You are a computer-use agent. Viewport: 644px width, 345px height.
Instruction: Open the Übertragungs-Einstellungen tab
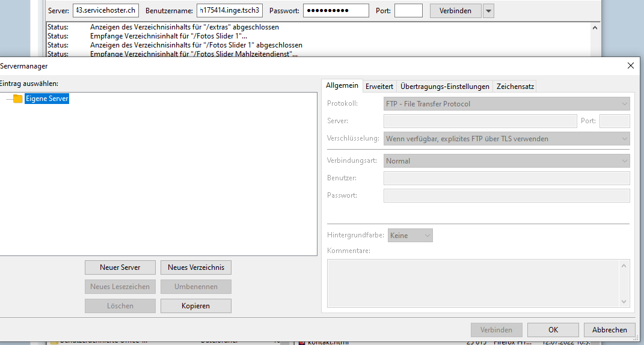pyautogui.click(x=445, y=86)
